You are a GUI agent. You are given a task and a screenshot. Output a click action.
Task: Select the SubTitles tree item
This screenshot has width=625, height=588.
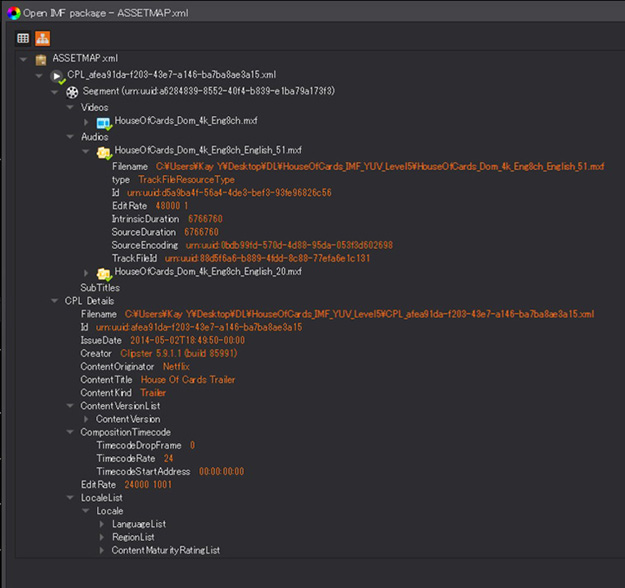tap(100, 287)
